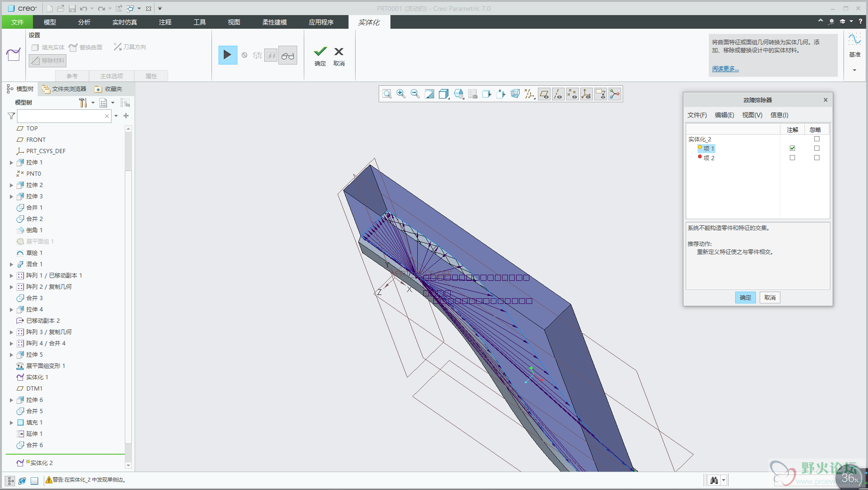This screenshot has height=490, width=868.
Task: Switch to the 柔性建模 ribbon tab
Action: point(275,22)
